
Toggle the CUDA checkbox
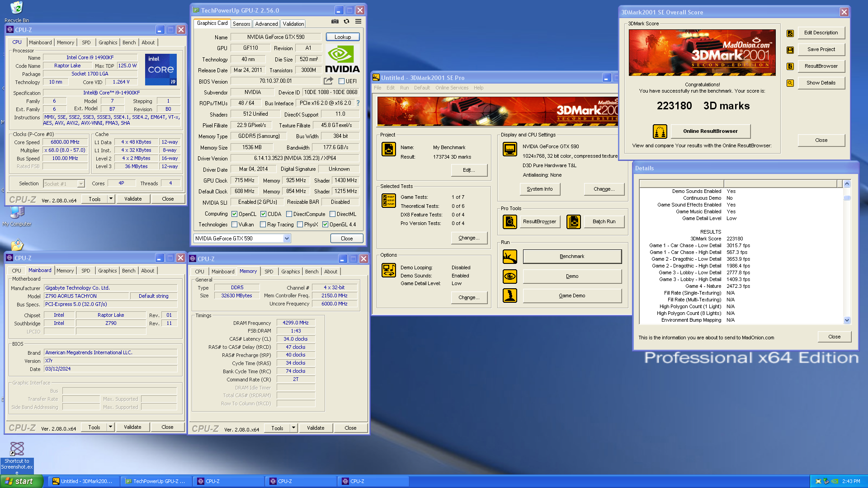click(x=263, y=214)
